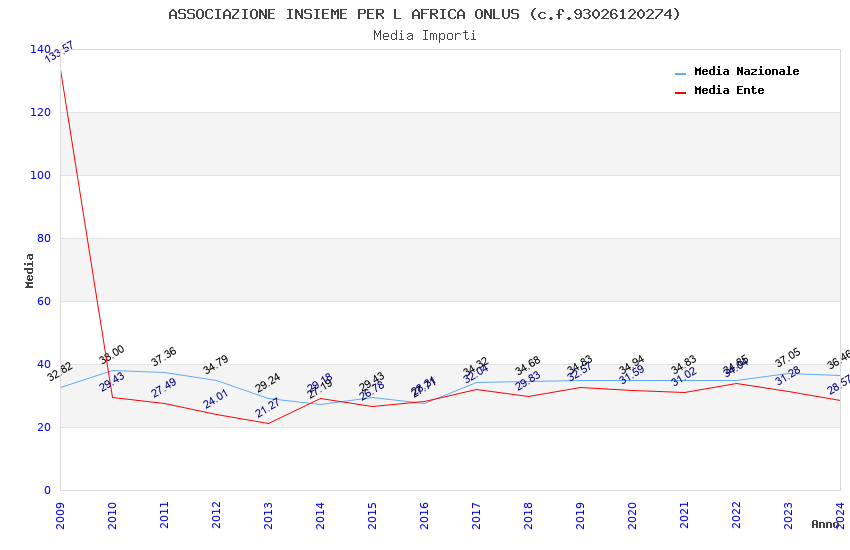Click the 24.01 data label
Screen dimensions: 850x550
(216, 399)
